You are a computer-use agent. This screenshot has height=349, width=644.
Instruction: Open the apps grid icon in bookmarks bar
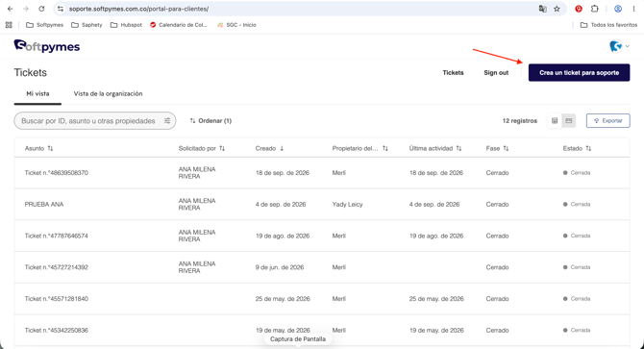point(9,25)
